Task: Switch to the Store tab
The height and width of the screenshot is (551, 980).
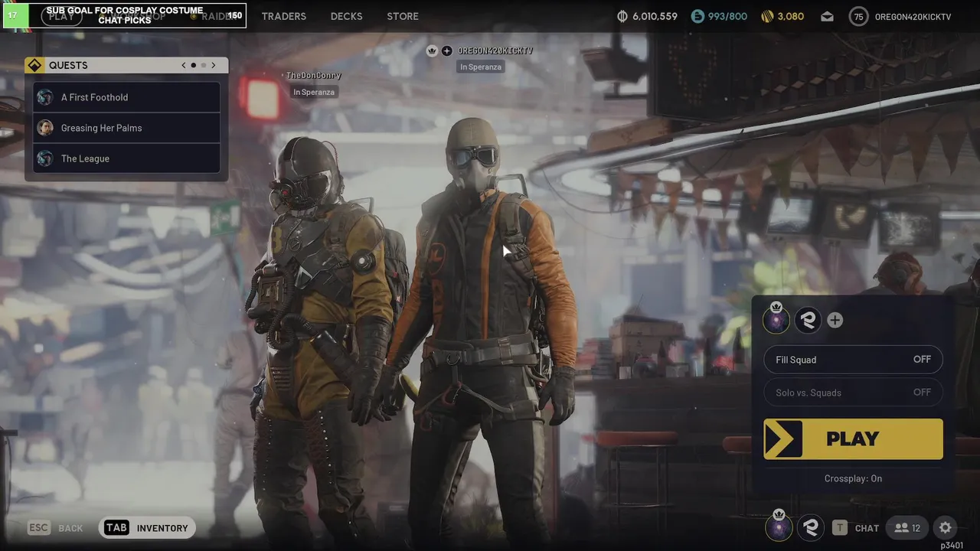Action: 403,16
